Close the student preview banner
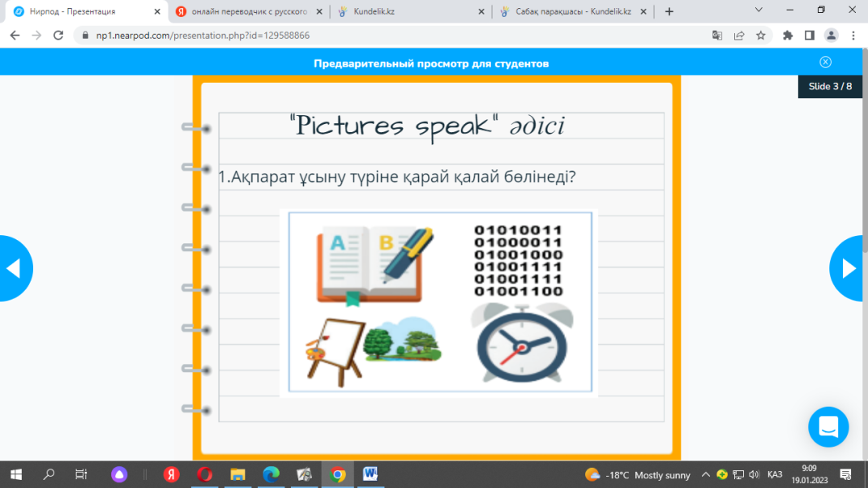Image resolution: width=868 pixels, height=488 pixels. [x=825, y=62]
